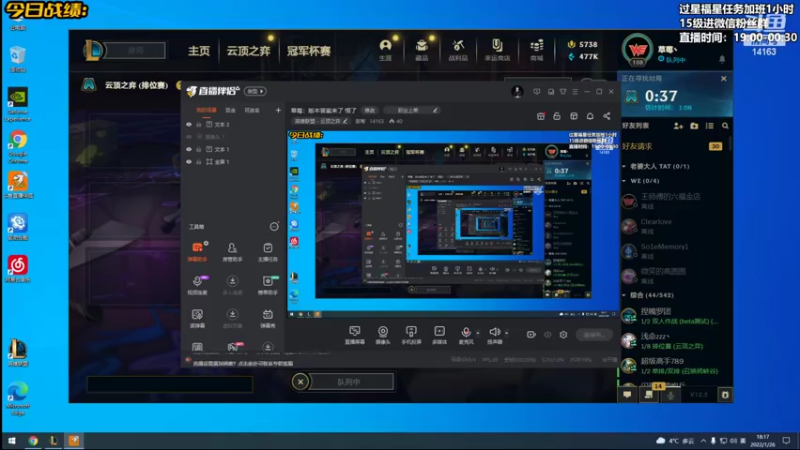The width and height of the screenshot is (800, 450).
Task: Click greyed start-stream button in bottom bar
Action: (x=594, y=335)
